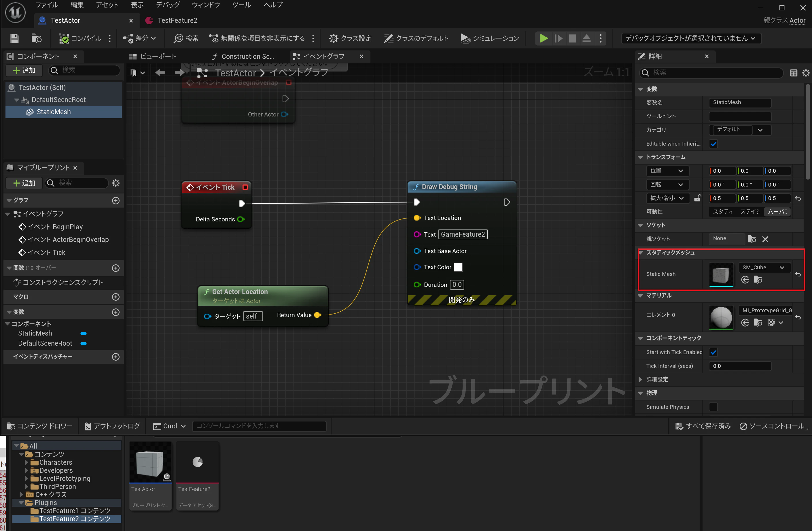
Task: Toggle Start with Tick Enabled checkbox
Action: (713, 352)
